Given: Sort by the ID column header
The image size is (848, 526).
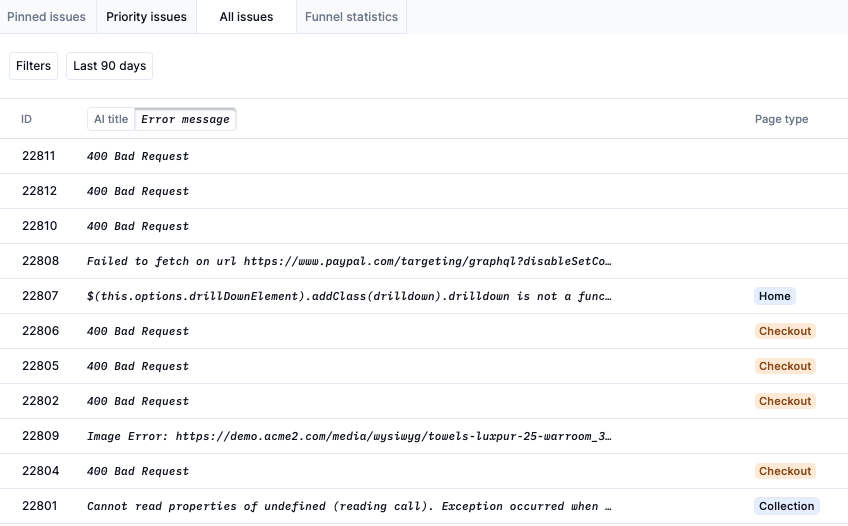Looking at the screenshot, I should 26,119.
